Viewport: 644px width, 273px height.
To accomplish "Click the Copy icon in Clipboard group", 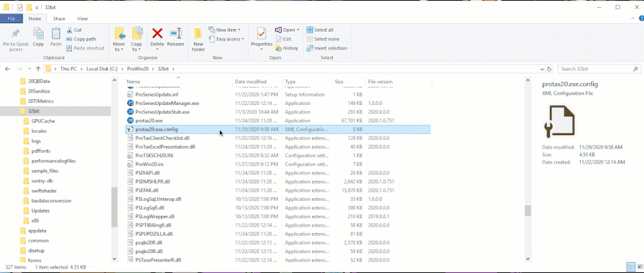I will (38, 34).
